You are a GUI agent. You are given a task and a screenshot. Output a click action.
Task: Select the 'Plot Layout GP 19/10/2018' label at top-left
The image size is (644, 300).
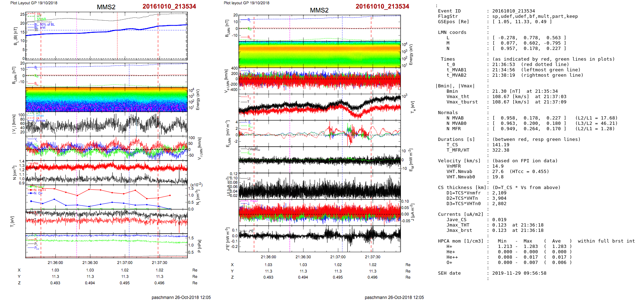[x=34, y=3]
